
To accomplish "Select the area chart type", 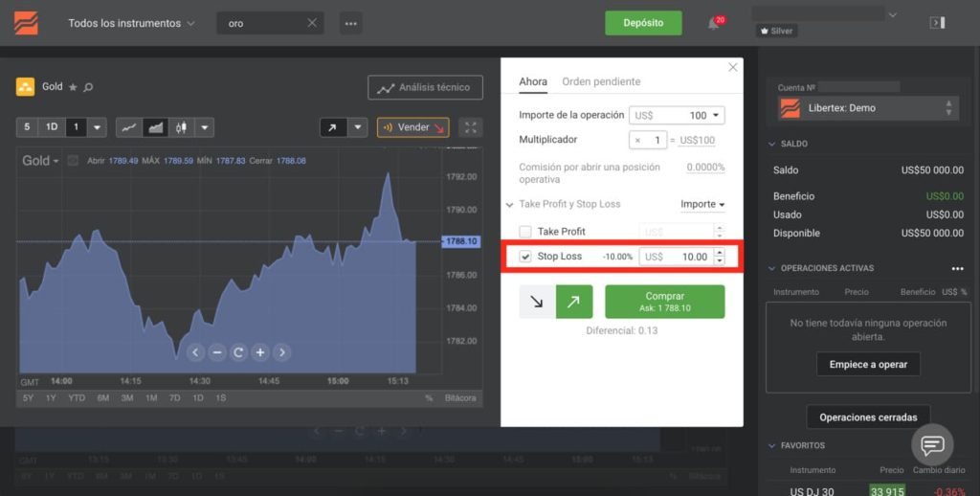I will pyautogui.click(x=156, y=127).
